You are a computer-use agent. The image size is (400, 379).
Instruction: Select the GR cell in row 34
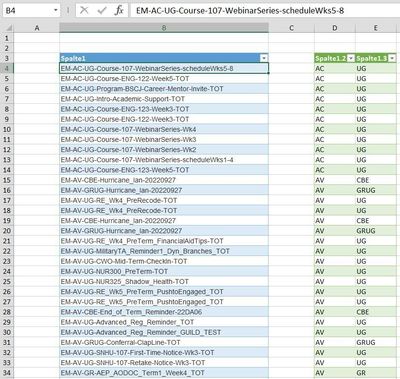376,373
